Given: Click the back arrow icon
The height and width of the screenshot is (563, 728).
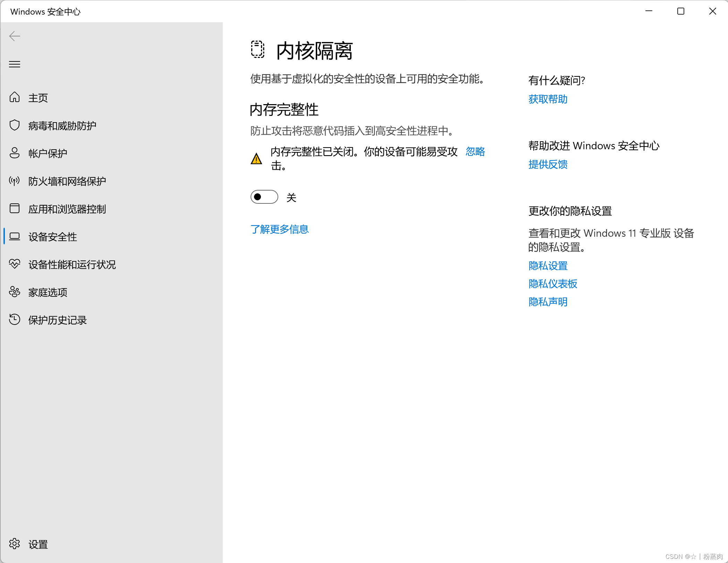Looking at the screenshot, I should (15, 36).
